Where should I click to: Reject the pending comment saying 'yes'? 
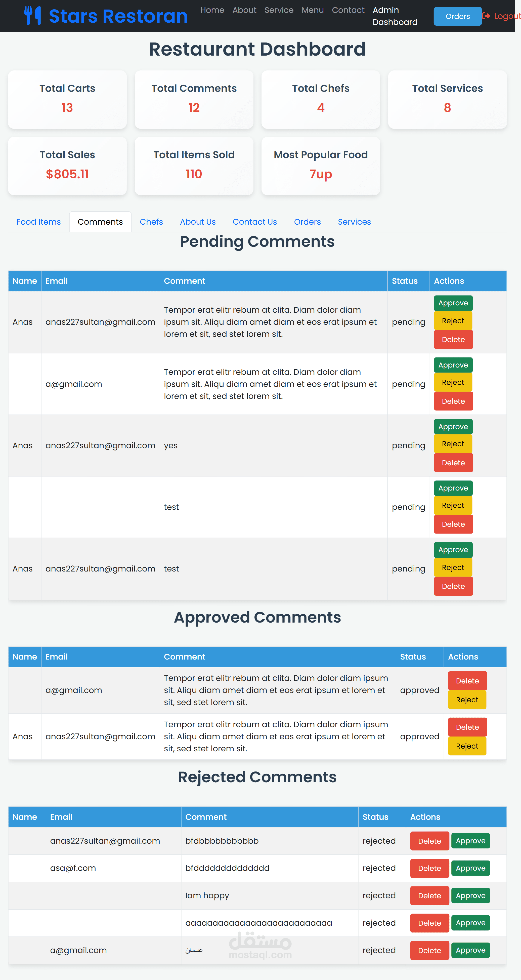[453, 444]
